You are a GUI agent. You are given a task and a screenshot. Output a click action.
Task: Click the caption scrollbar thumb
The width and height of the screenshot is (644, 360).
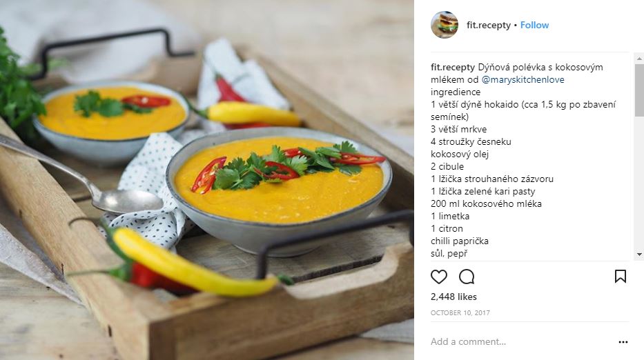tap(639, 90)
